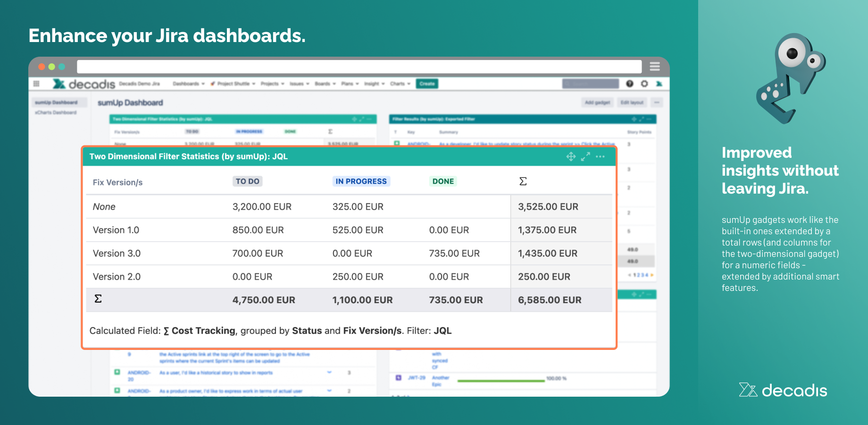This screenshot has width=868, height=425.
Task: Click the Fix Version/s column header
Action: pos(117,182)
